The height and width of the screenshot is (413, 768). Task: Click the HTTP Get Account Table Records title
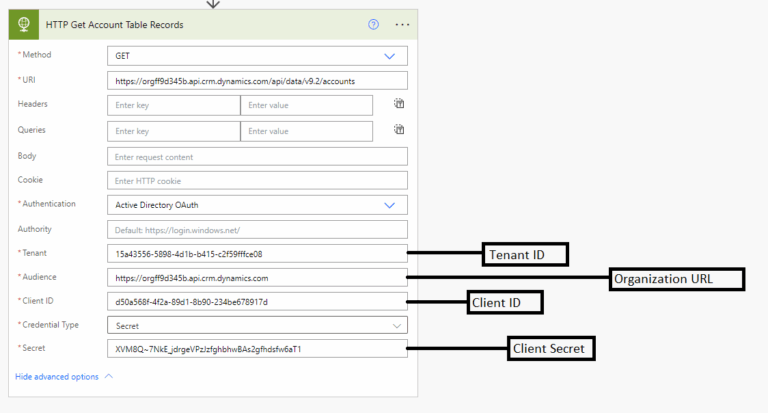pyautogui.click(x=115, y=24)
